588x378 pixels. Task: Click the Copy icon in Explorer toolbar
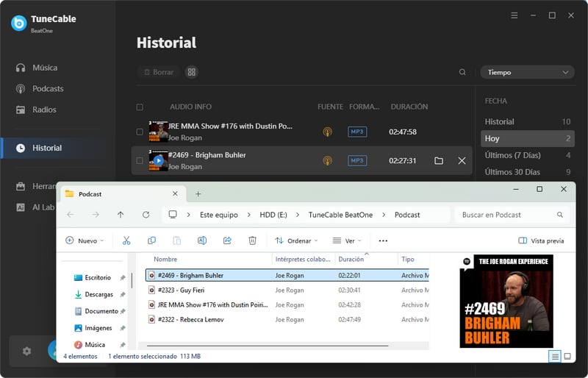[x=152, y=240]
